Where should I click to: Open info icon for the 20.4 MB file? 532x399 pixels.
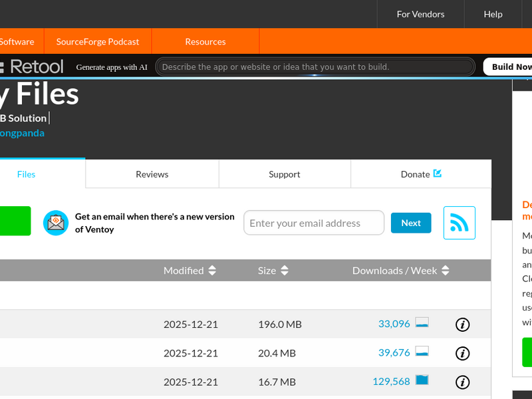coord(462,353)
